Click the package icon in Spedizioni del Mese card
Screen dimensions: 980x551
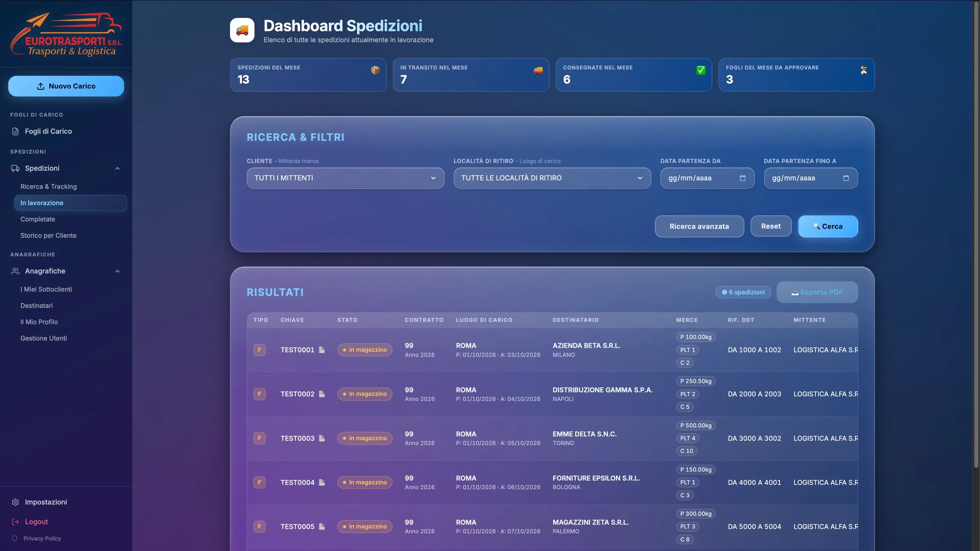tap(375, 70)
